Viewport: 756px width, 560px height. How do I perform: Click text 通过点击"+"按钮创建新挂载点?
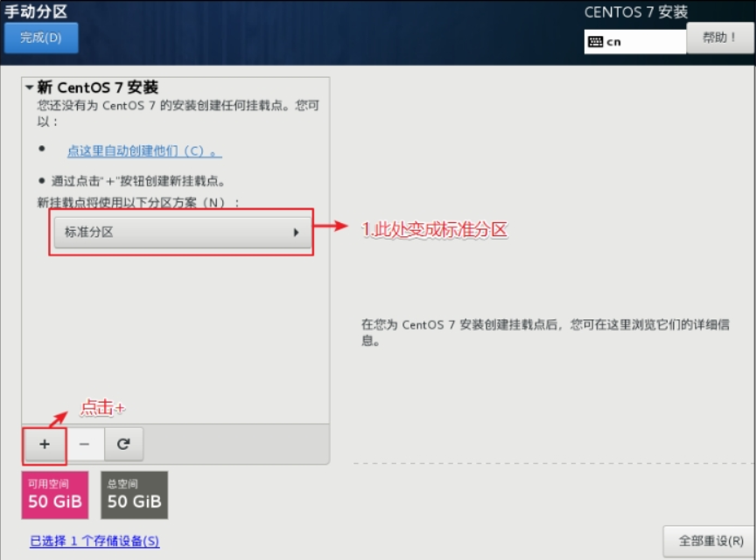click(138, 181)
